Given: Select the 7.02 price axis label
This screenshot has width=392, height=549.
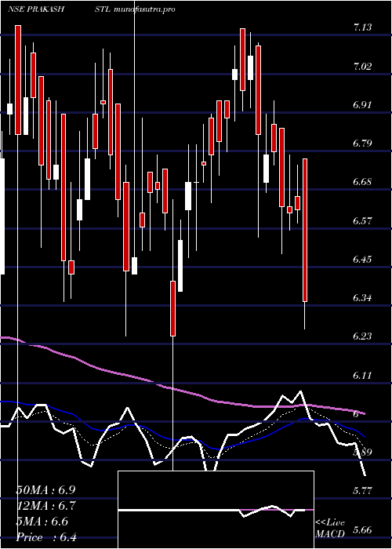Looking at the screenshot, I should click(x=362, y=66).
